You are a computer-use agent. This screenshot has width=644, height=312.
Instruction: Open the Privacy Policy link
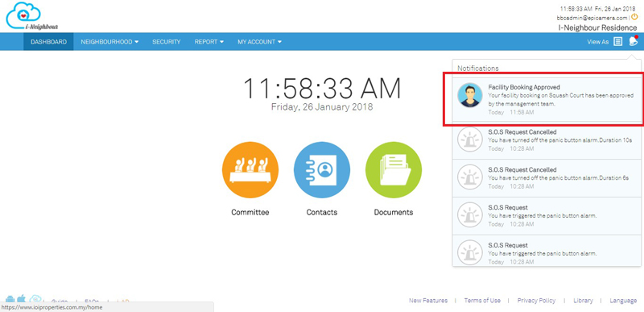536,301
